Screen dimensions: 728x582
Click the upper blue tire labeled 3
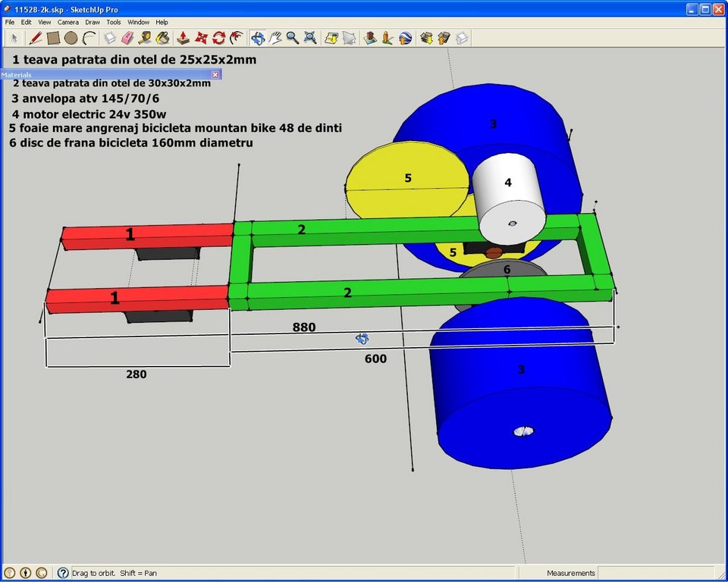click(493, 124)
